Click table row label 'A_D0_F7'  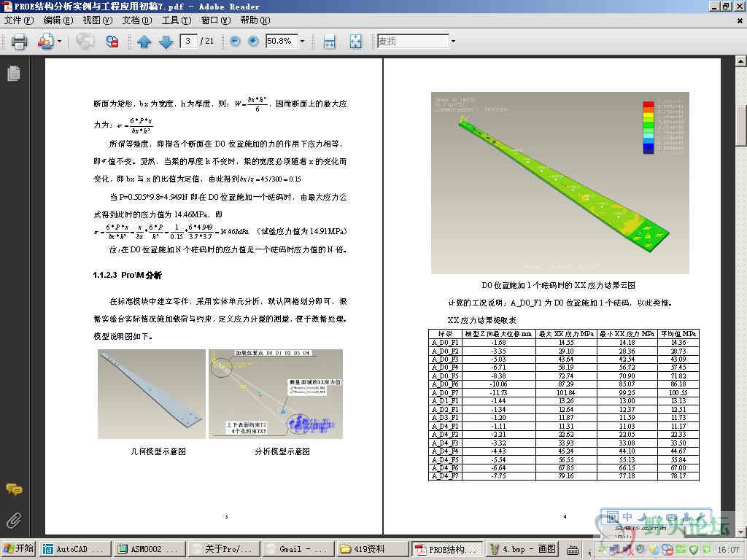click(445, 393)
